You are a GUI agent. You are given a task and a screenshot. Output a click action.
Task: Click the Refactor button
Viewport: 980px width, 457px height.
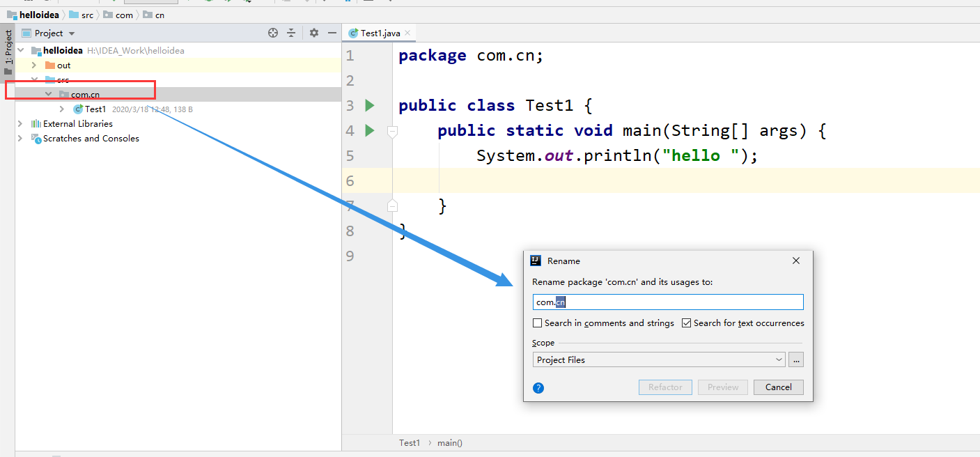click(665, 387)
